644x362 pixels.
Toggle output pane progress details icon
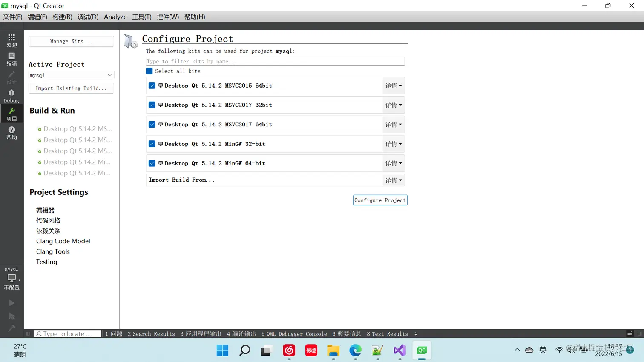coord(630,334)
